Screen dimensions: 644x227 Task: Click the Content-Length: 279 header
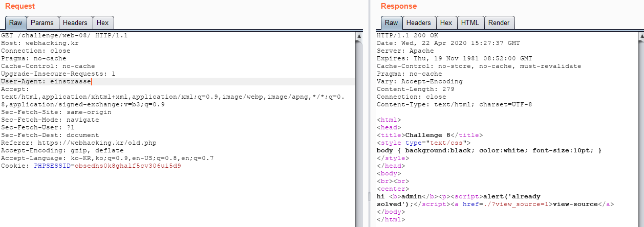(416, 89)
